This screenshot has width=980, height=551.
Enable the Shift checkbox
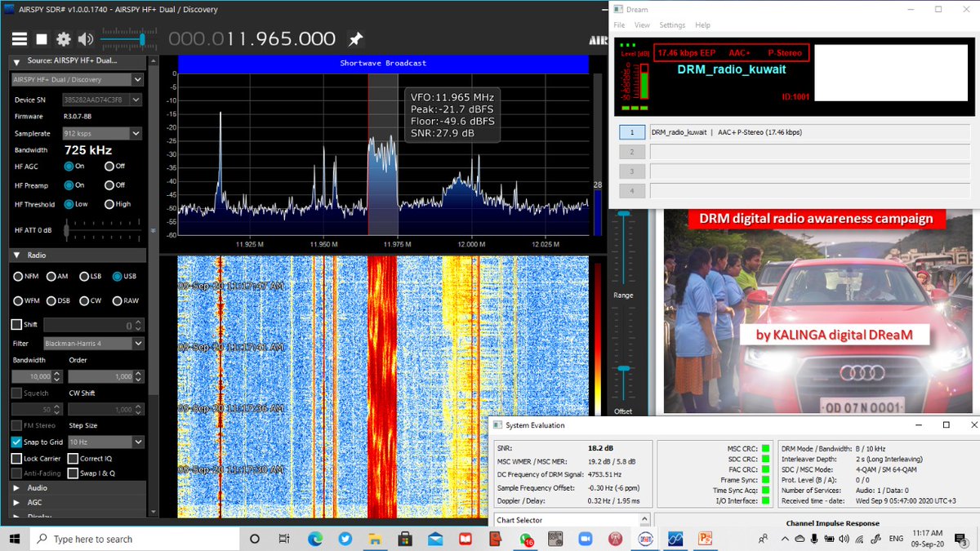pos(16,324)
